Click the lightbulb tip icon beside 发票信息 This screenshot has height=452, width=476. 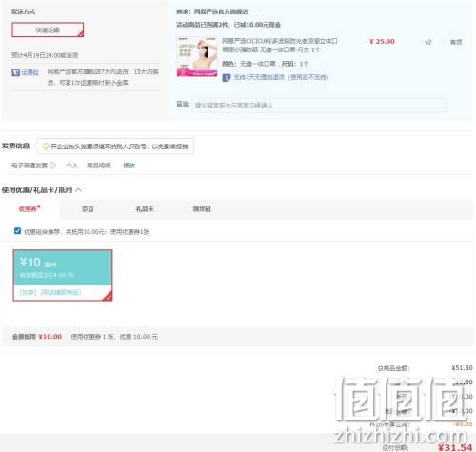(x=46, y=147)
